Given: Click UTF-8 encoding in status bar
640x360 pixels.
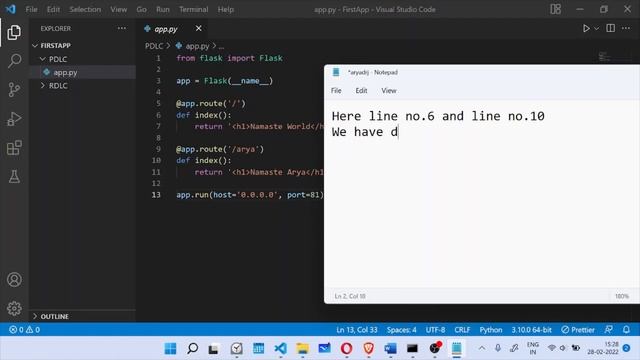Looking at the screenshot, I should point(436,329).
